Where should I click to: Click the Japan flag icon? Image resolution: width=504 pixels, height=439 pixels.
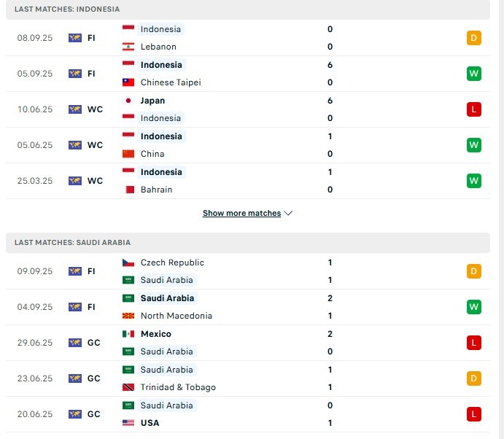(x=128, y=101)
